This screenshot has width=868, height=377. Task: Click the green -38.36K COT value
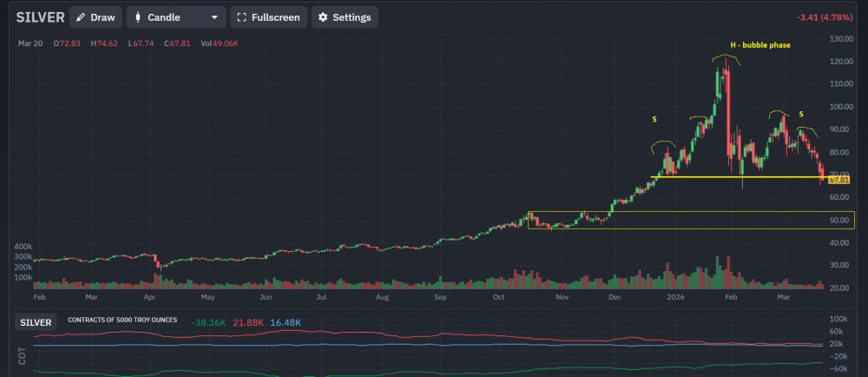pos(209,322)
